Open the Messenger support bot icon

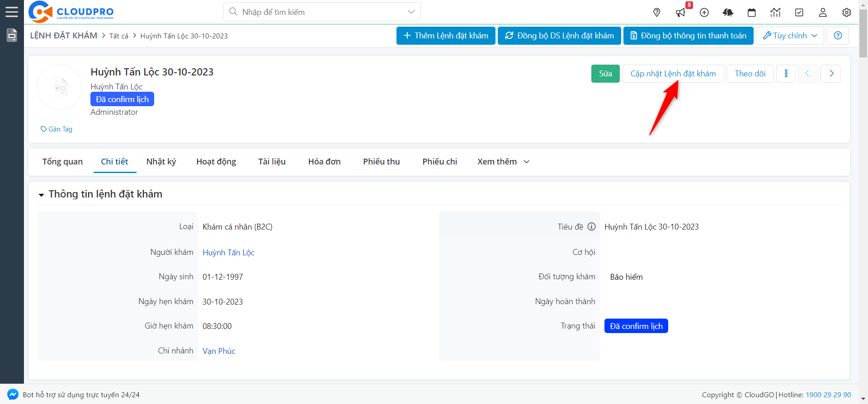tap(13, 395)
